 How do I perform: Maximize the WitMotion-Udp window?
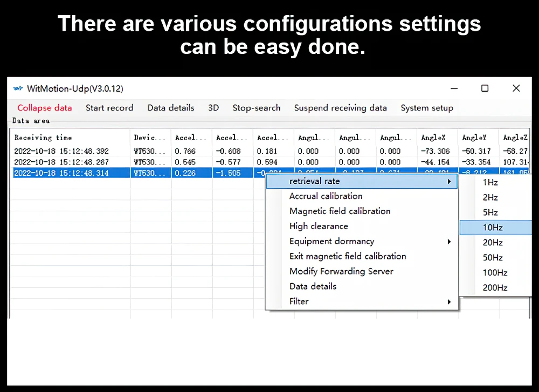(x=485, y=88)
